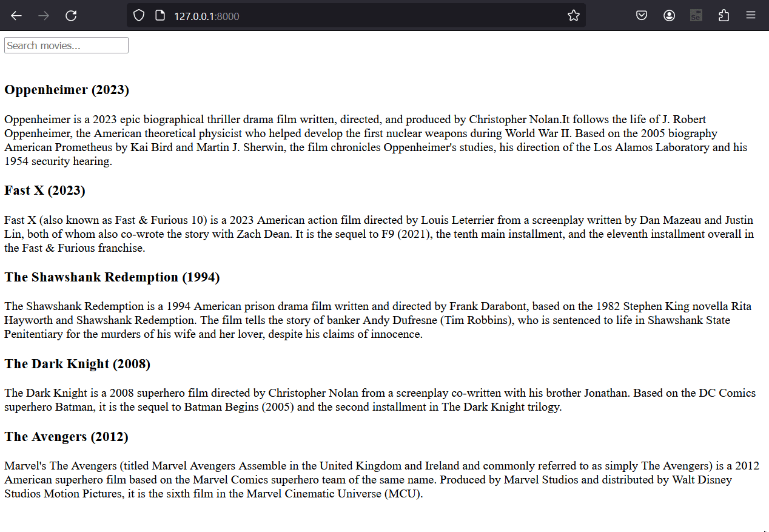Click the Shawshank Redemption description paragraph

(378, 320)
